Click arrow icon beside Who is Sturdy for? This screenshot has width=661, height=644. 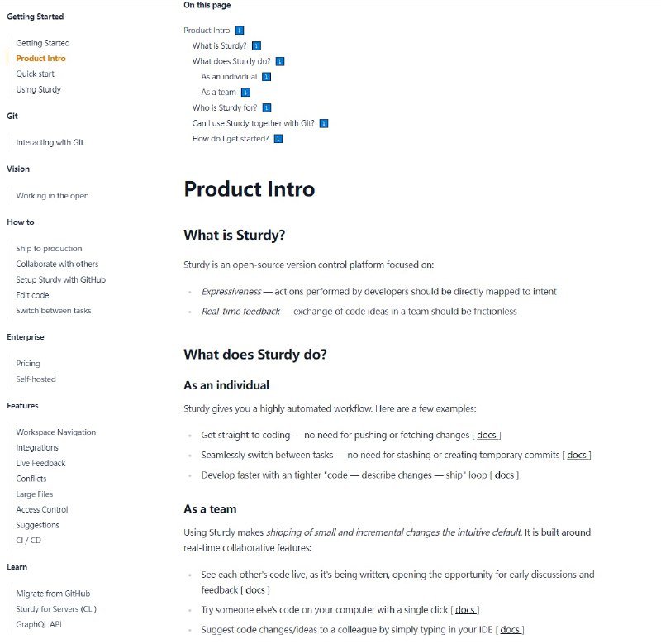tap(267, 108)
